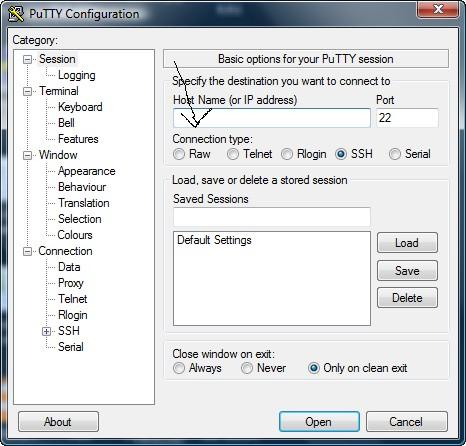466x446 pixels.
Task: Focus the Host Name input field
Action: 272,118
